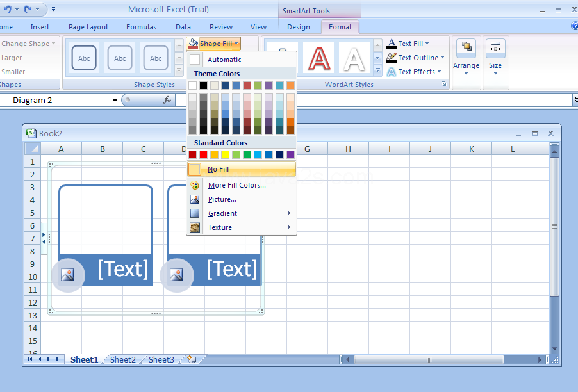The image size is (578, 392).
Task: Choose Picture fill option
Action: 242,199
